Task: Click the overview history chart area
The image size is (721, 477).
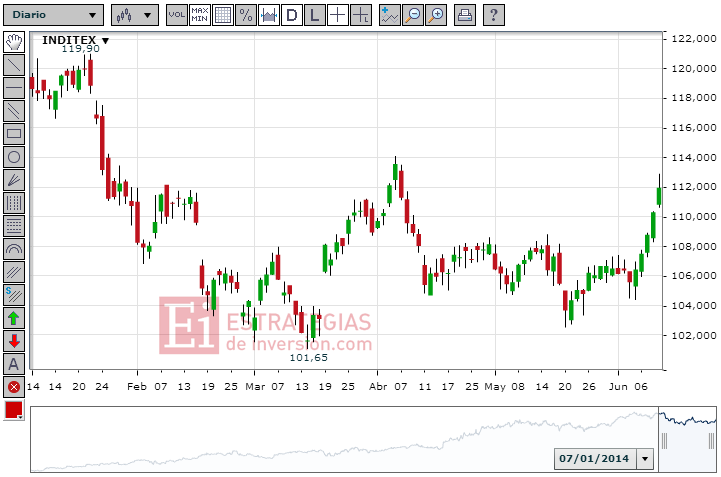Action: click(x=344, y=439)
